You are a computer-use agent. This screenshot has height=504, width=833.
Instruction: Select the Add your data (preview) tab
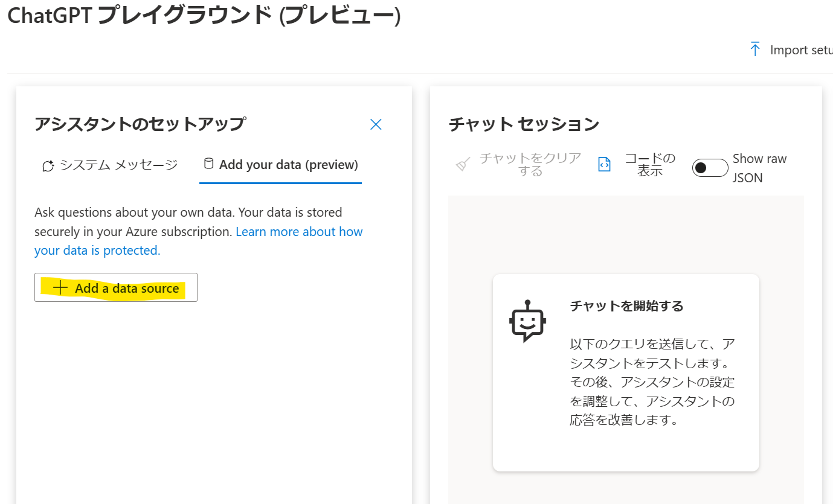coord(280,165)
